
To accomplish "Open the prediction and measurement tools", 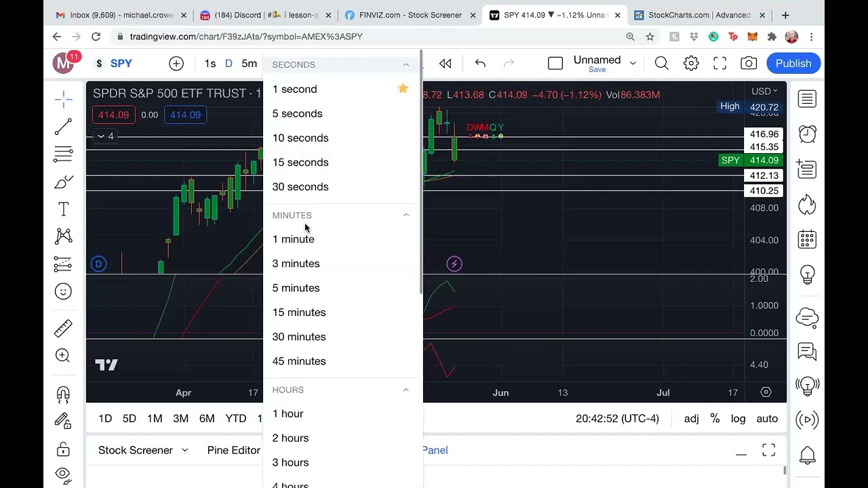I will (63, 264).
